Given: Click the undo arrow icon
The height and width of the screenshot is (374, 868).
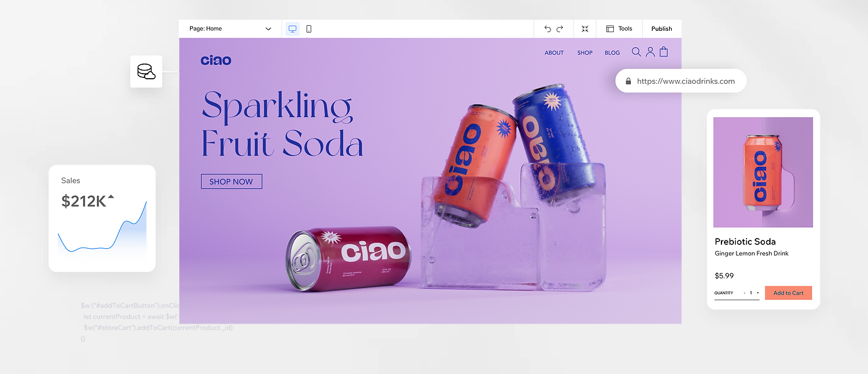Looking at the screenshot, I should 547,28.
